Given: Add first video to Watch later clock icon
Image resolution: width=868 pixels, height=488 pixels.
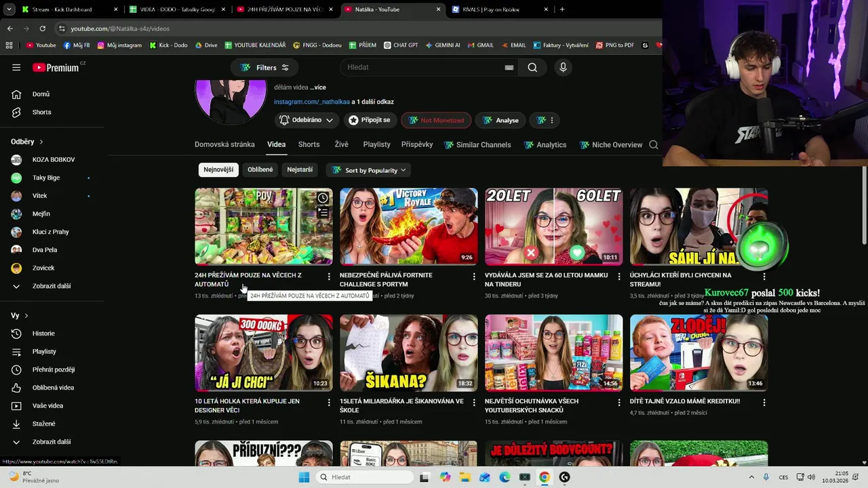Looking at the screenshot, I should (x=323, y=198).
